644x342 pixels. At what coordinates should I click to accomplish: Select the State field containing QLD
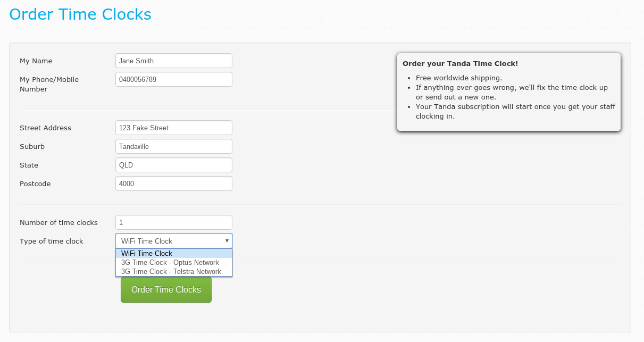[x=174, y=165]
